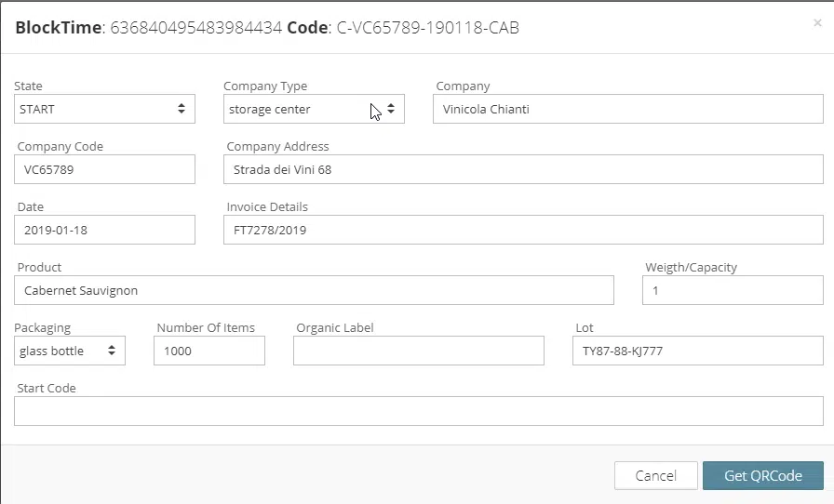This screenshot has width=834, height=504.
Task: Click the Company field with Vinicola Chianti
Action: [628, 109]
